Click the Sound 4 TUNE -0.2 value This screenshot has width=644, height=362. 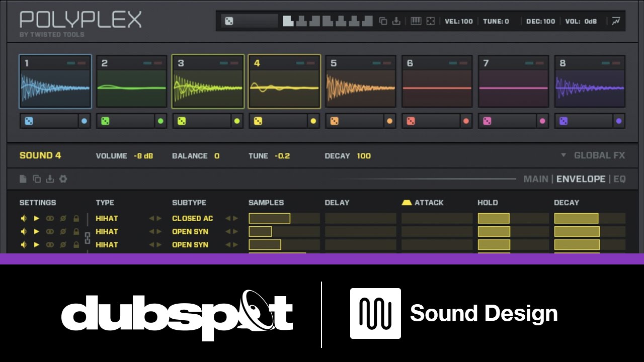(x=282, y=156)
